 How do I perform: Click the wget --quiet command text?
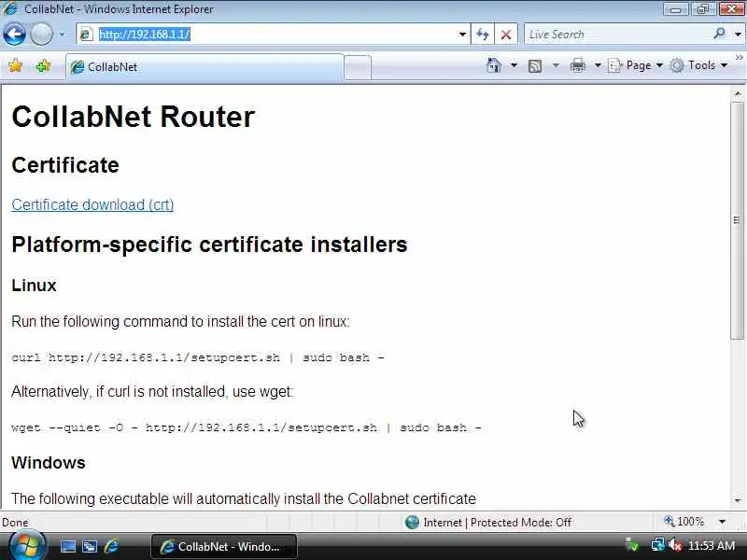[x=247, y=427]
